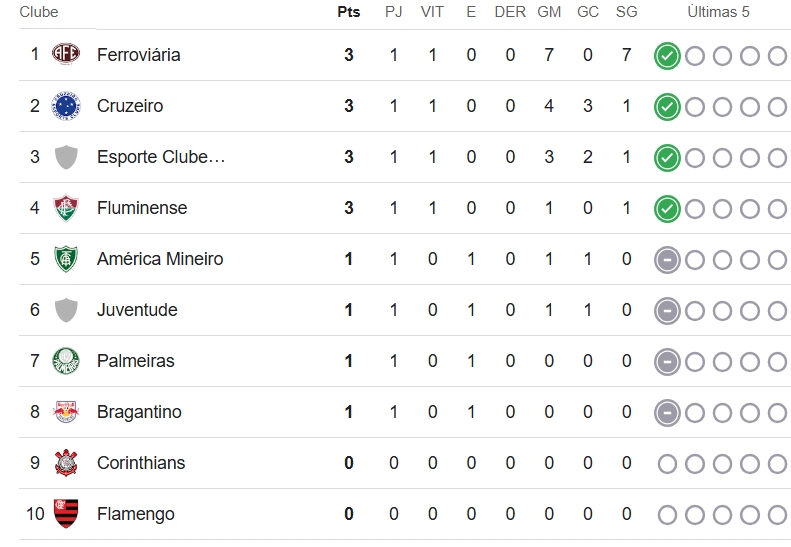Click the Palmeiras round crest icon
This screenshot has width=791, height=547.
[66, 360]
